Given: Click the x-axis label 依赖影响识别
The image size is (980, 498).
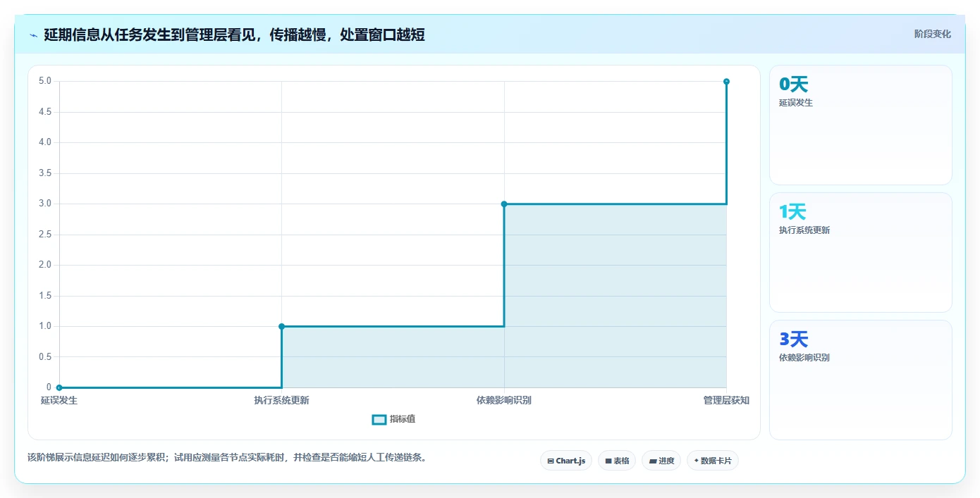Looking at the screenshot, I should coord(504,401).
